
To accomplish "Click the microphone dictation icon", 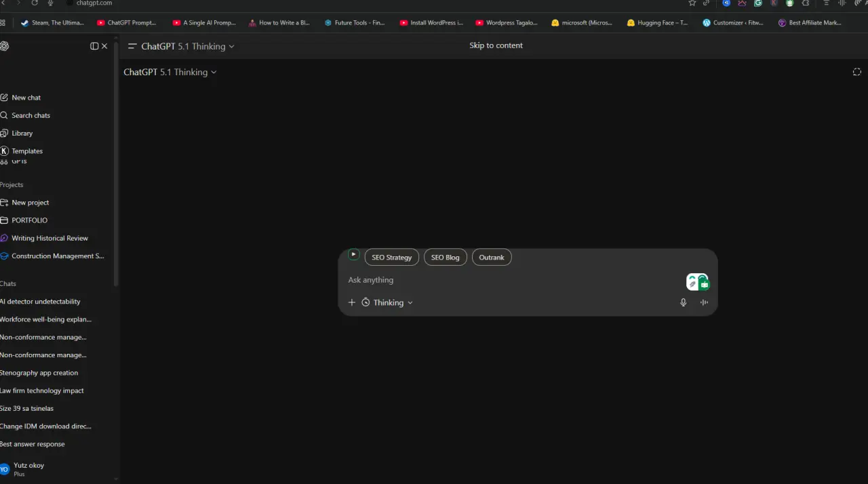I will click(x=684, y=302).
